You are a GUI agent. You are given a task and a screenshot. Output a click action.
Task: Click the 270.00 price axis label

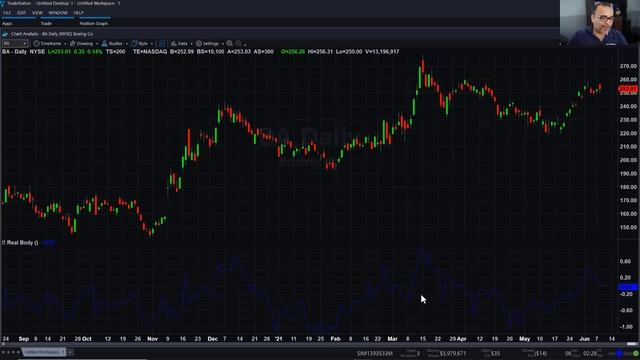pos(628,66)
